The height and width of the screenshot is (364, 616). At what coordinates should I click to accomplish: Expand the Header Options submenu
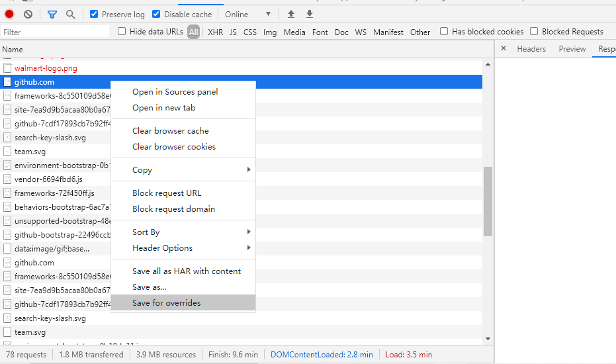(183, 248)
